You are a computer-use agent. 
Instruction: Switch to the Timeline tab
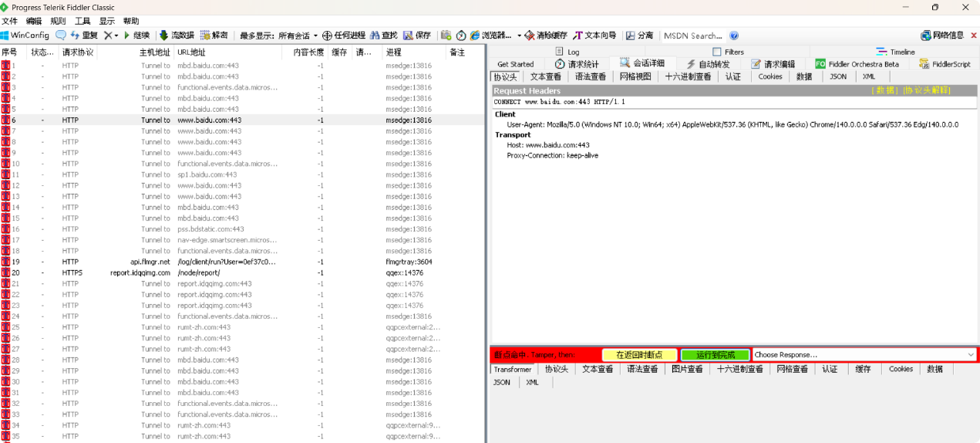[896, 52]
